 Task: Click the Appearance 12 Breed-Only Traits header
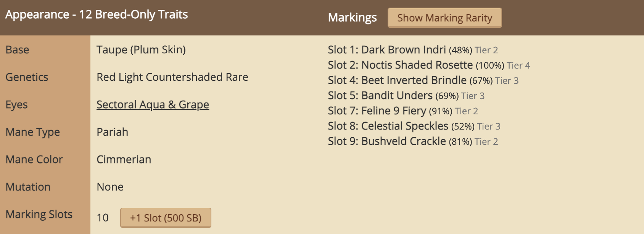tap(97, 14)
